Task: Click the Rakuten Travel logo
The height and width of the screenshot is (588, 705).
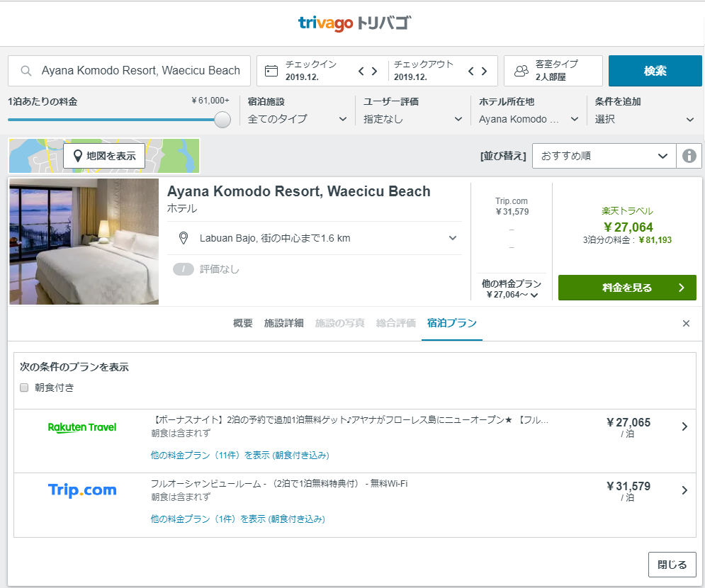Action: 81,427
